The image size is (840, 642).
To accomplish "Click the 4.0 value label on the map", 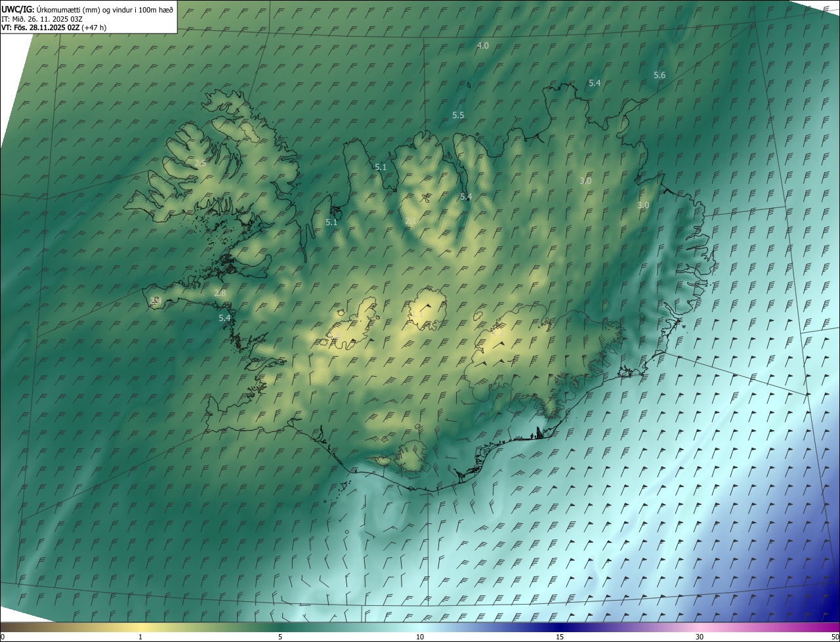I will tap(483, 46).
